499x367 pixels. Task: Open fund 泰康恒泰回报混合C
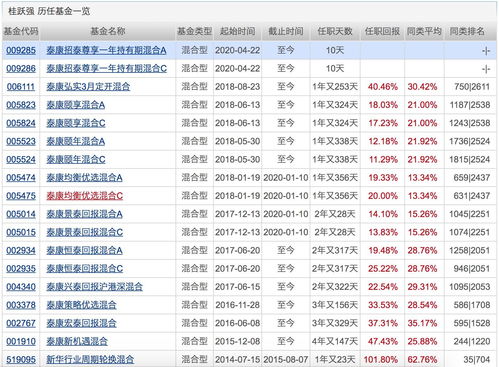[85, 269]
